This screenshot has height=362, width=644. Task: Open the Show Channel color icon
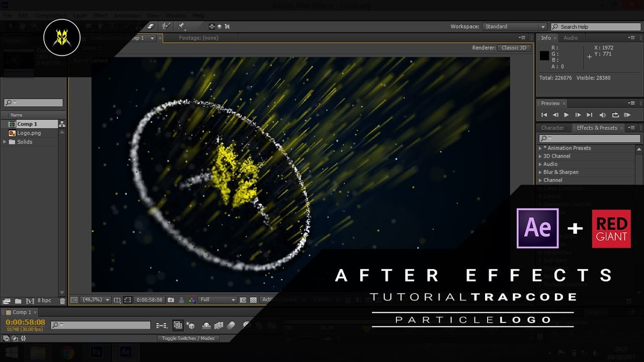192,300
